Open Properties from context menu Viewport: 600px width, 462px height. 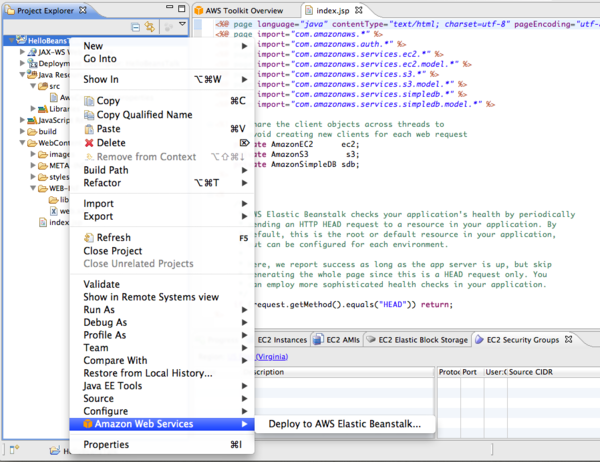click(x=162, y=444)
